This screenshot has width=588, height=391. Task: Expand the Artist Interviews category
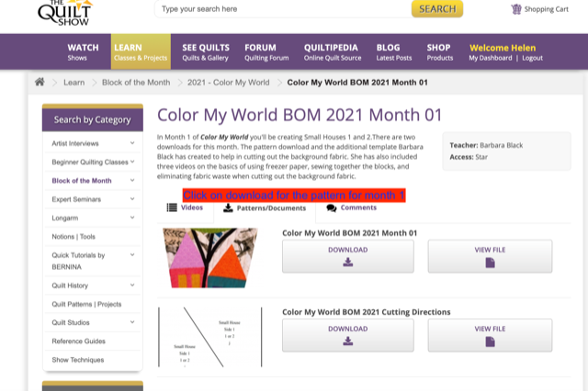coord(132,143)
